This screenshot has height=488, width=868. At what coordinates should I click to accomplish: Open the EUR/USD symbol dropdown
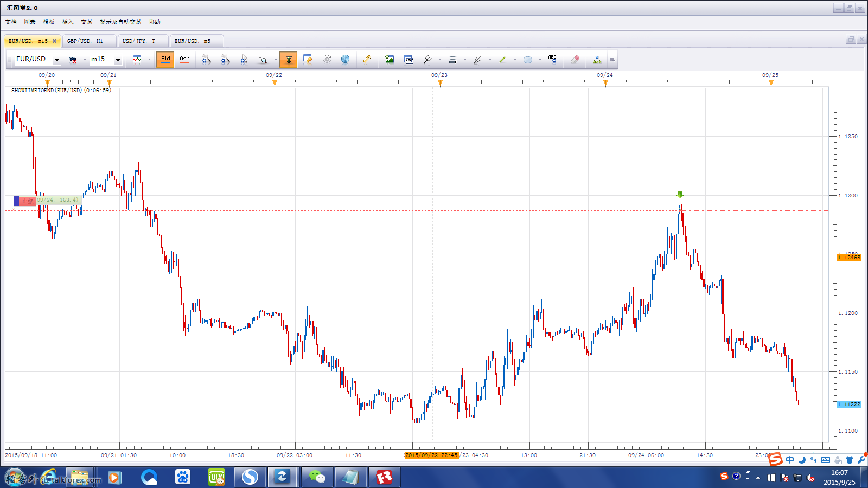(x=56, y=60)
